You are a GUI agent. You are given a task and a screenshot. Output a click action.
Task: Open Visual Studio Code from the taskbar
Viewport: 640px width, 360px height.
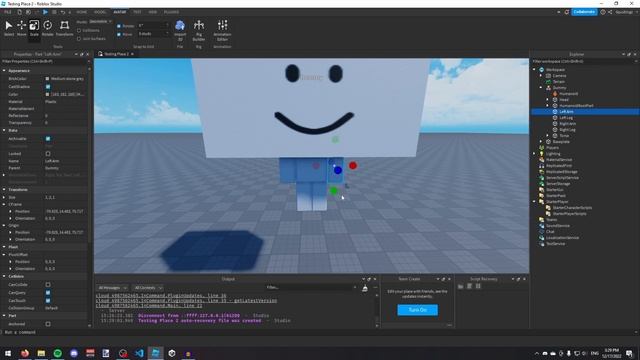139,353
